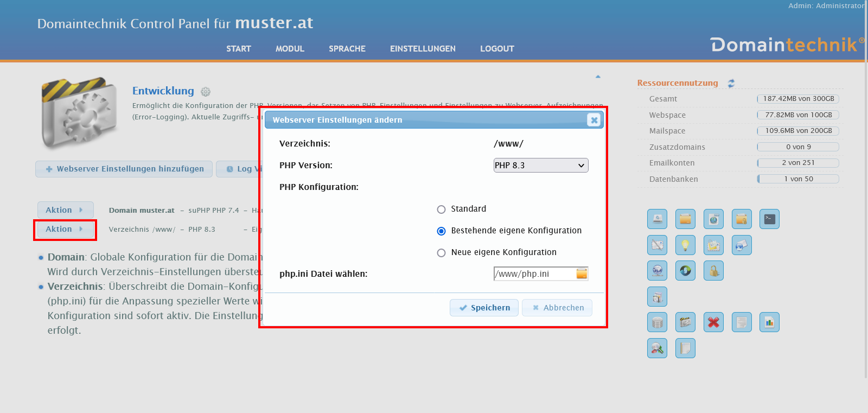Open the bar chart statistics icon
Image resolution: width=868 pixels, height=413 pixels.
click(769, 322)
